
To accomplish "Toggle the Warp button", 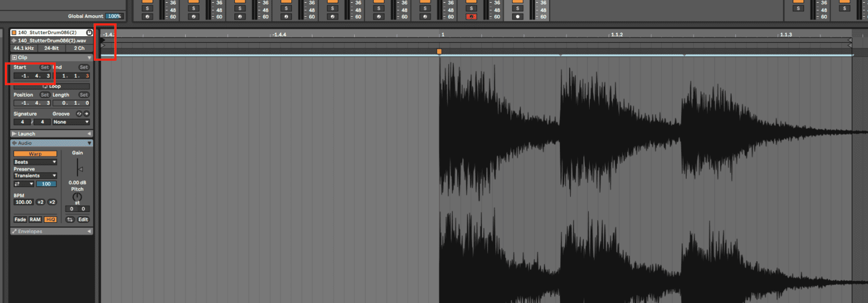I will coord(35,154).
